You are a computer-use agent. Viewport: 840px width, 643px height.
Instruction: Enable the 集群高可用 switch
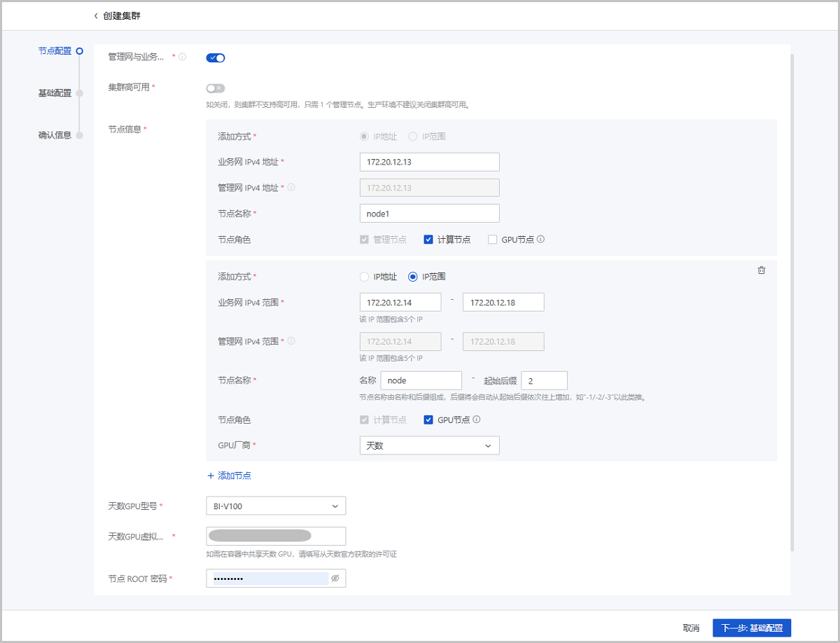[216, 88]
